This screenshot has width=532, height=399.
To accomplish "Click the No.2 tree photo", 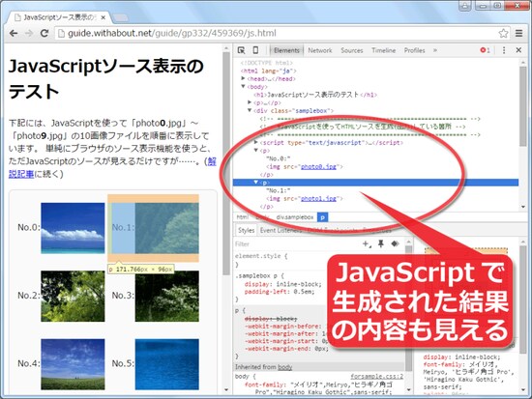I will [73, 296].
